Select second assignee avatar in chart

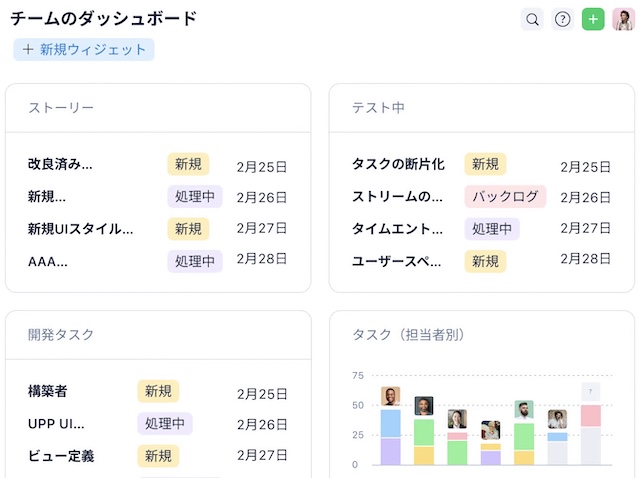[x=424, y=406]
